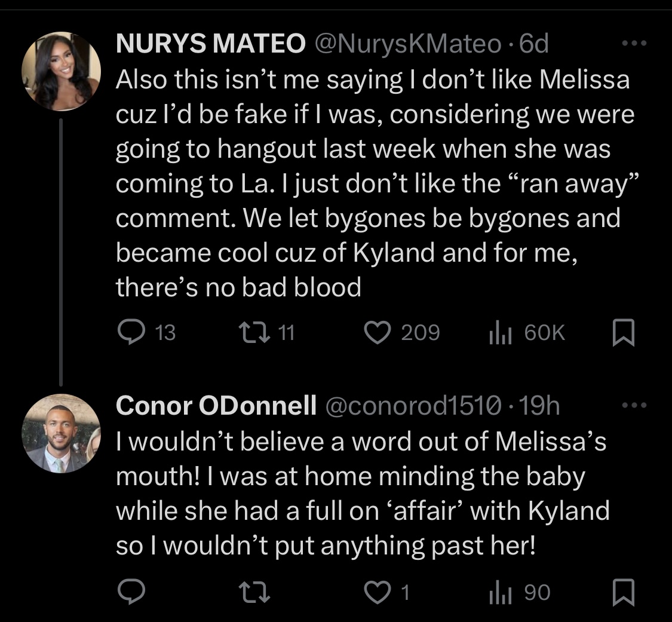Retweet Nurys Mateo's post

pyautogui.click(x=266, y=333)
